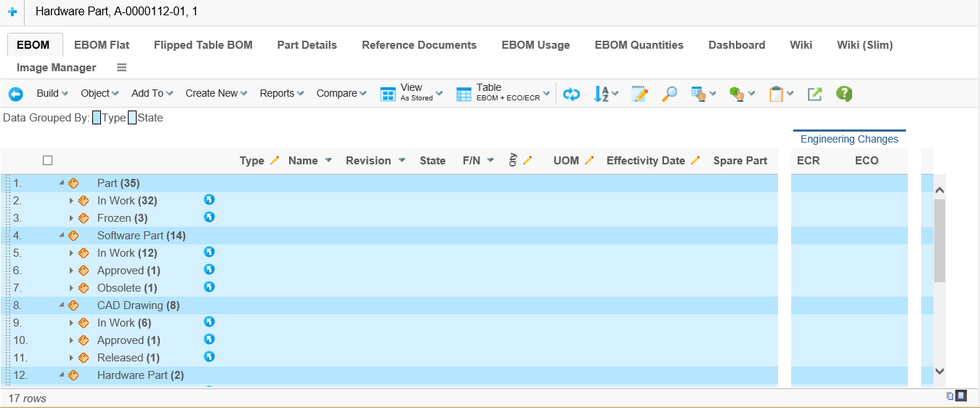Click the Revision column header
This screenshot has height=408, width=980.
point(368,161)
